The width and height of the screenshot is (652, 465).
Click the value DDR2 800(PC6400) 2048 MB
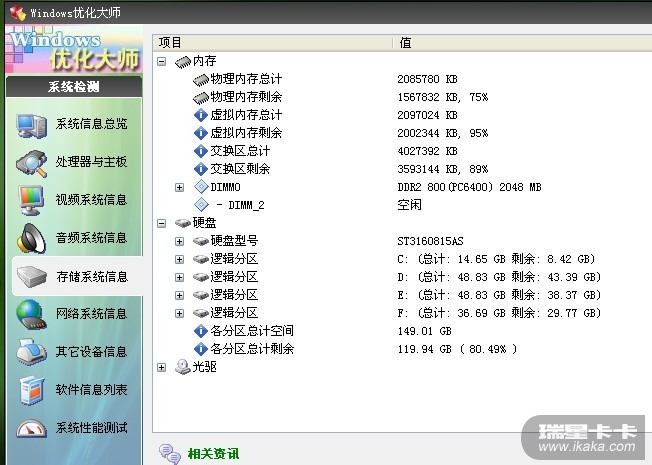point(469,187)
